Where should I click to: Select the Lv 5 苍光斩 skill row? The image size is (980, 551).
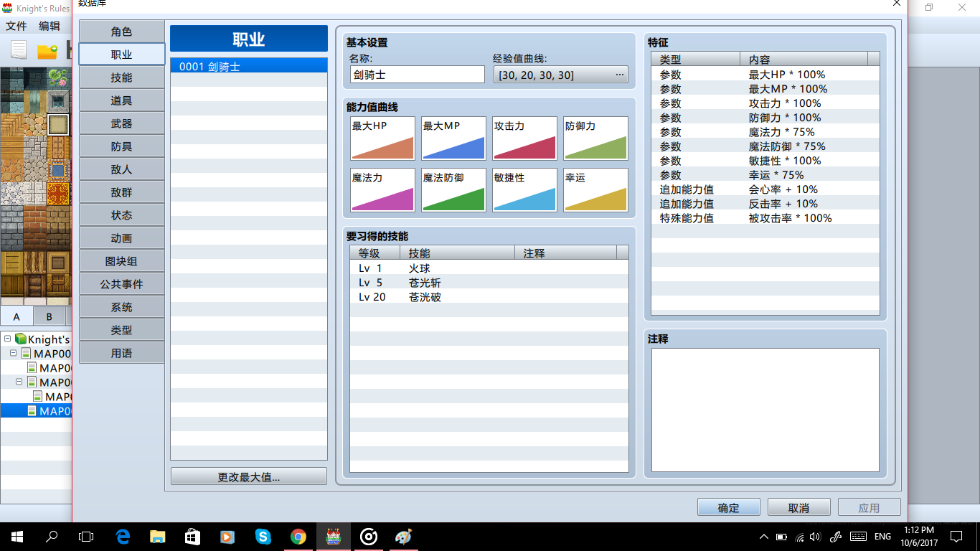pos(489,283)
